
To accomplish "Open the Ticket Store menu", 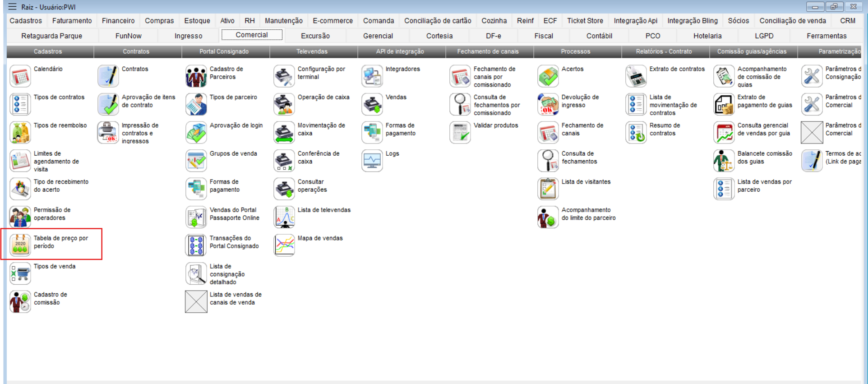I will (x=585, y=21).
